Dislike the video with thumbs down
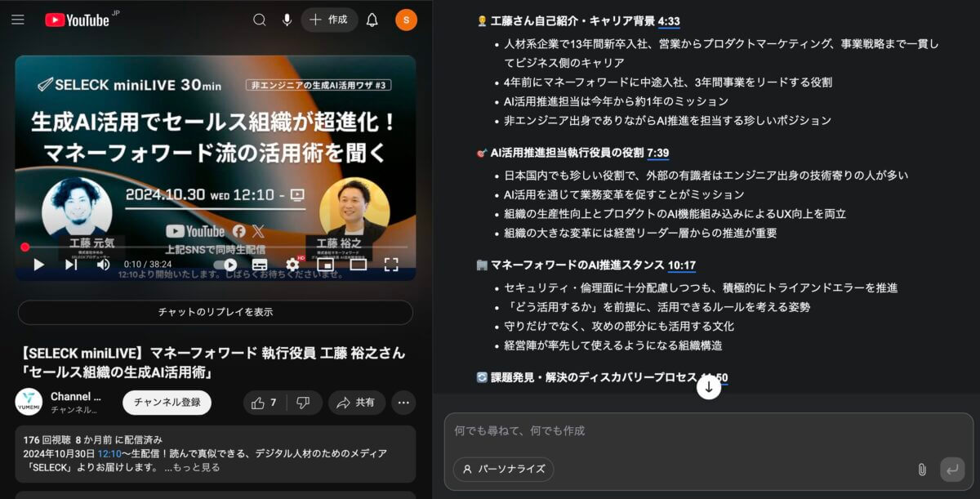The width and height of the screenshot is (980, 499). [x=303, y=403]
